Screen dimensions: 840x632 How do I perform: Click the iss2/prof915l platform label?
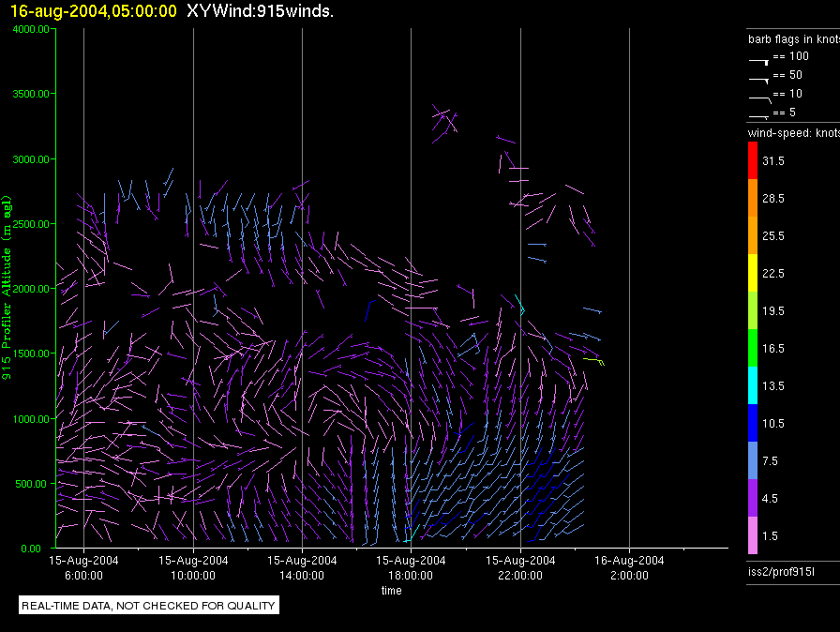click(x=781, y=572)
